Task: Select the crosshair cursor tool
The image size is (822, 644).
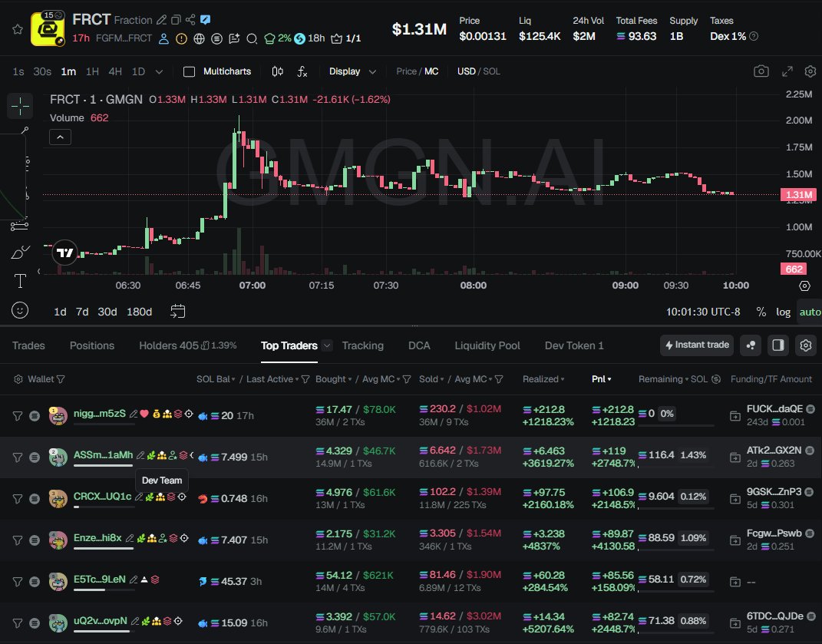Action: [x=20, y=106]
